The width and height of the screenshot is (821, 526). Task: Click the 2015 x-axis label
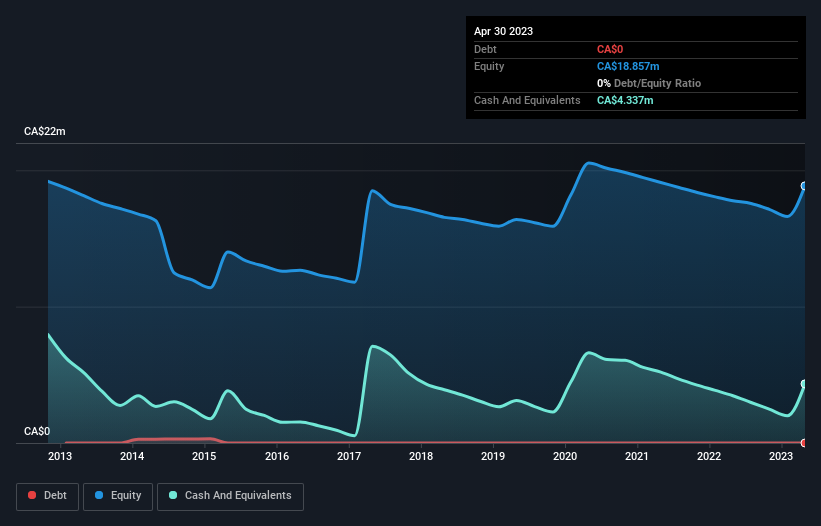point(204,456)
